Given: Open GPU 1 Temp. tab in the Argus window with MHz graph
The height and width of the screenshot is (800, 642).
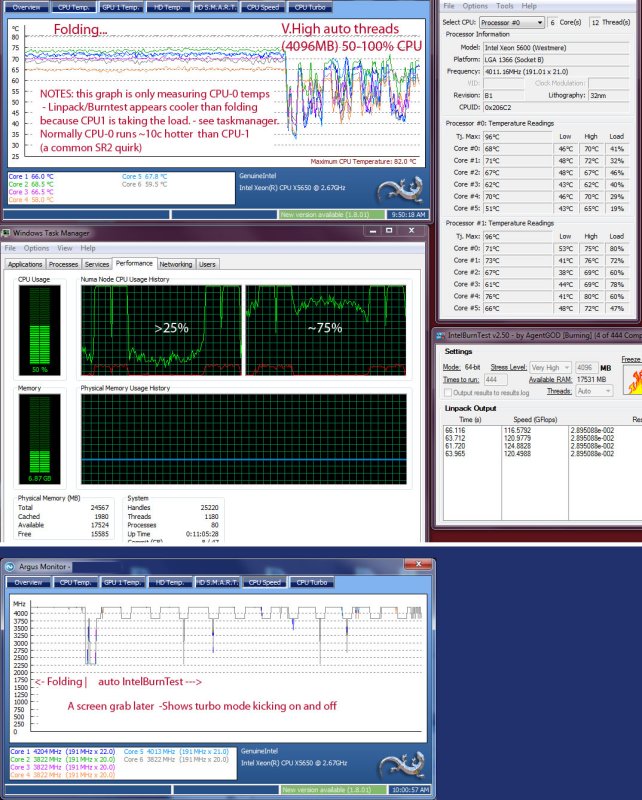Looking at the screenshot, I should 122,582.
